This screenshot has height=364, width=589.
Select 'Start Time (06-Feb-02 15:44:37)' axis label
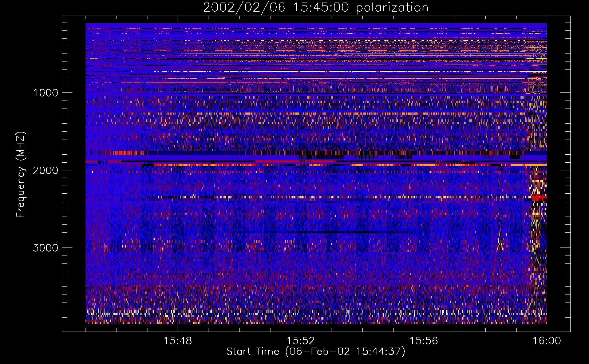pyautogui.click(x=316, y=352)
